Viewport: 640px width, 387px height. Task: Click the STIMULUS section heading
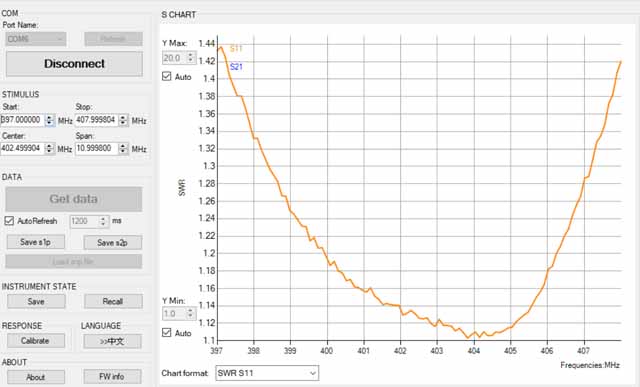pos(20,94)
